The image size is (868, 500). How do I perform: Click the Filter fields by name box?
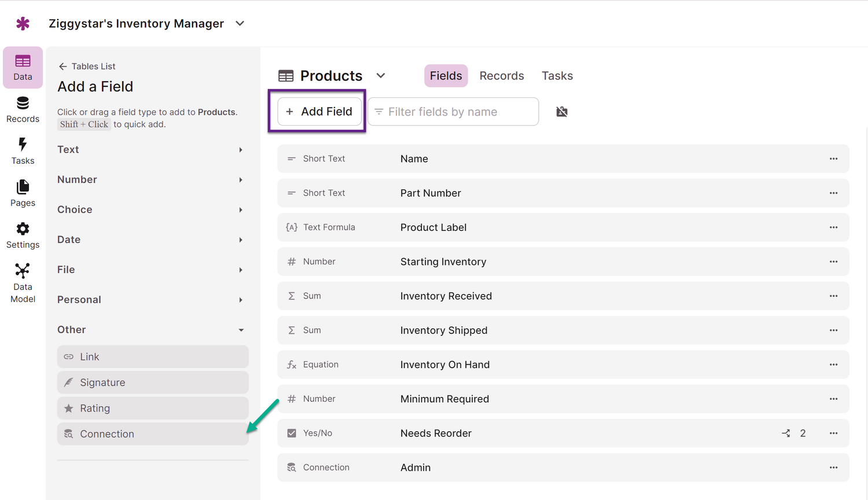[x=453, y=112]
